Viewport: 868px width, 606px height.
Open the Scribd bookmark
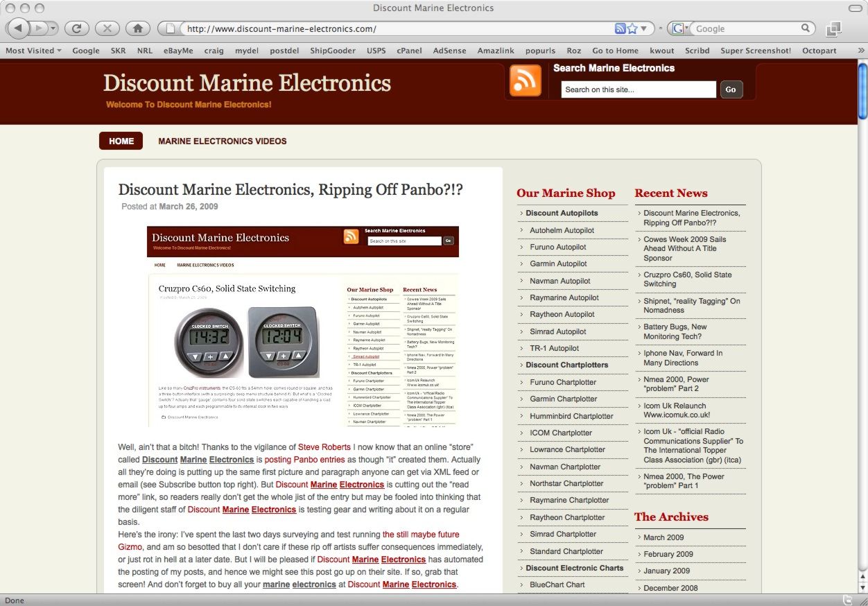coord(696,51)
